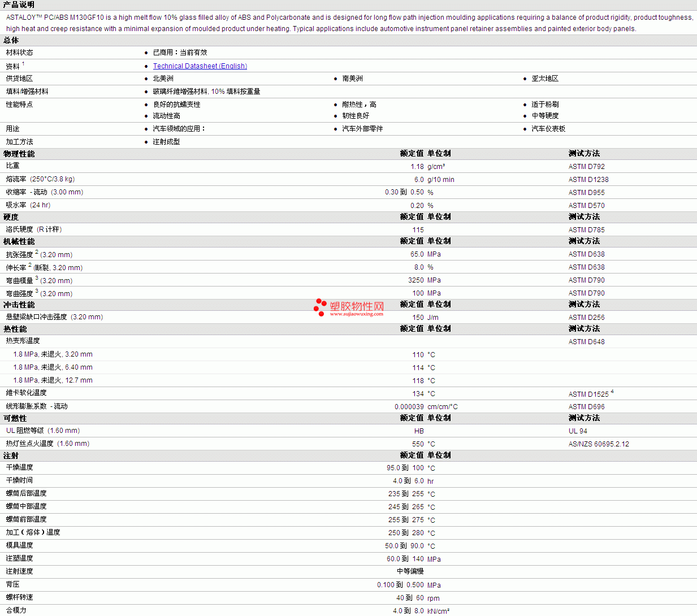697x616 pixels.
Task: Select the "螺筒前部温度" row label
Action: (27, 519)
